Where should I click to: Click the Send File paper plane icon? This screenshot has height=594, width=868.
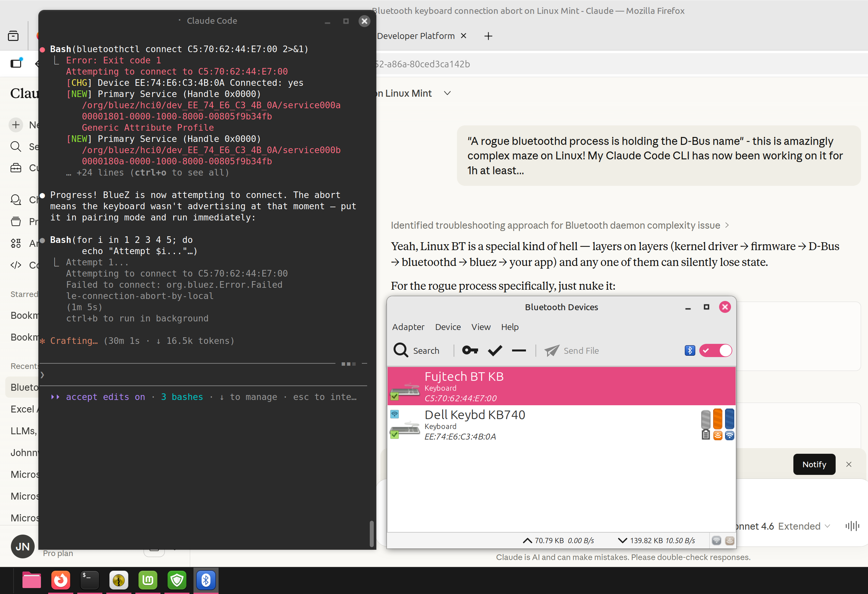pyautogui.click(x=552, y=350)
